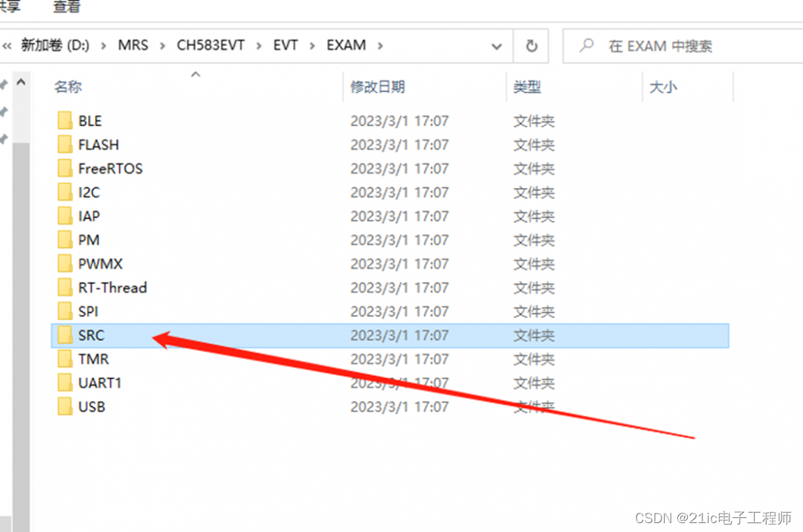Viewport: 803px width, 532px height.
Task: Navigate to MRS via the breadcrumb
Action: [x=132, y=45]
